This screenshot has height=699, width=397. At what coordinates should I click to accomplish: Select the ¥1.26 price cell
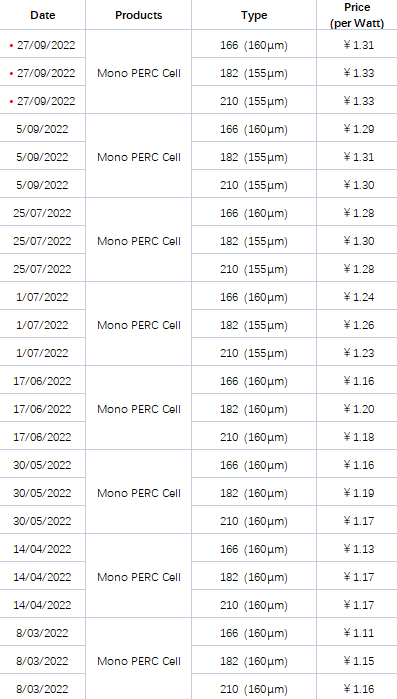tap(359, 325)
